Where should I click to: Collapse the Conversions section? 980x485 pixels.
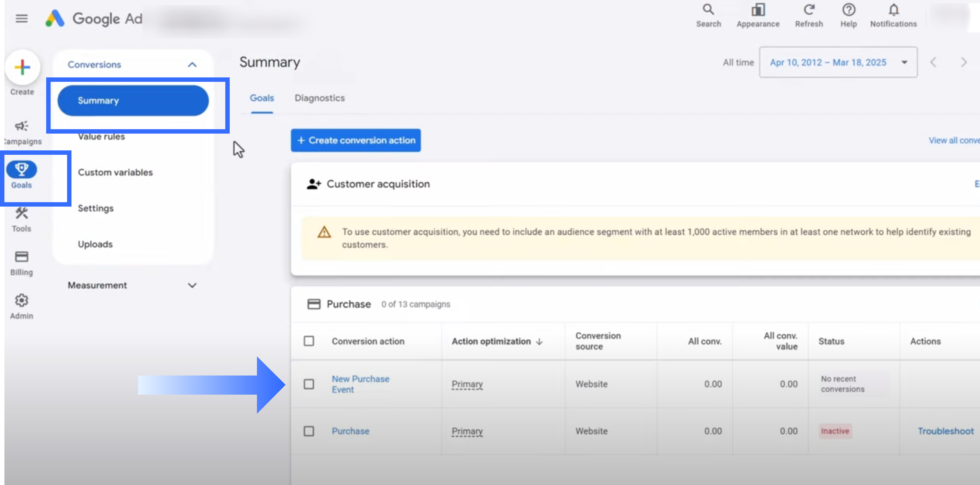point(192,65)
